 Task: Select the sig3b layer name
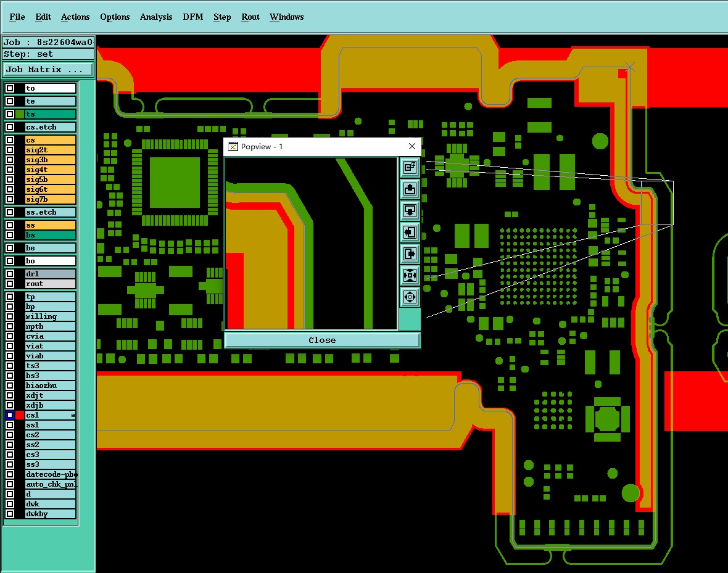click(50, 160)
